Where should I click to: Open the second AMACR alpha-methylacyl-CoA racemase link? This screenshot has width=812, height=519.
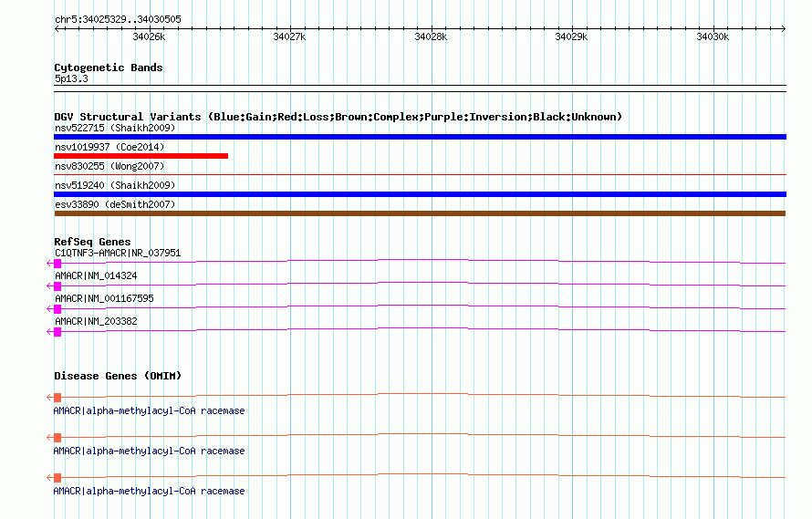149,452
